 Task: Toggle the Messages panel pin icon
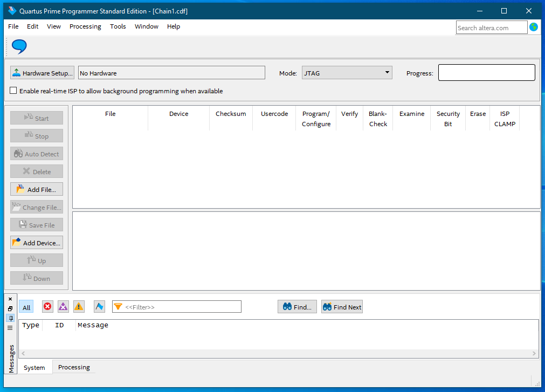click(10, 318)
